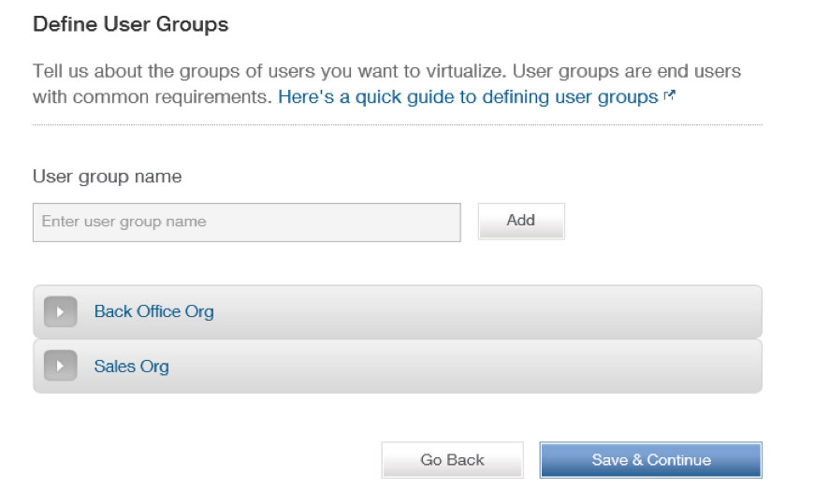Click Save & Continue
Image resolution: width=829 pixels, height=504 pixels.
(x=651, y=460)
